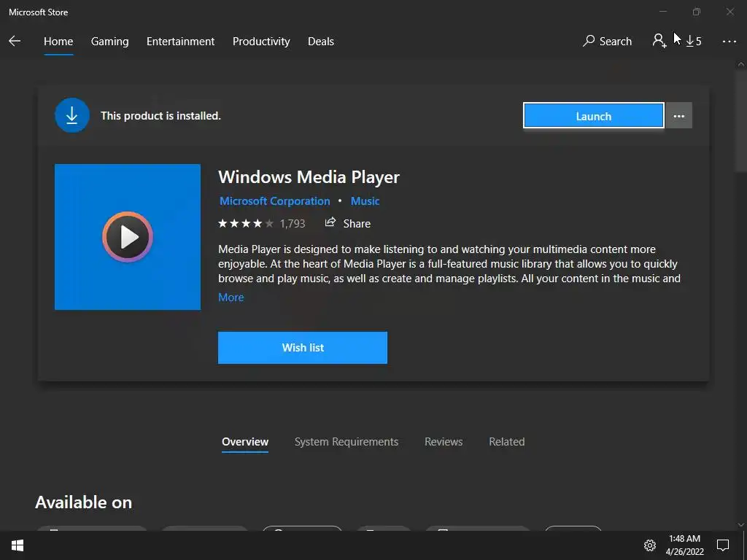Click the scrollbar down arrow
This screenshot has height=560, width=747.
tap(741, 525)
